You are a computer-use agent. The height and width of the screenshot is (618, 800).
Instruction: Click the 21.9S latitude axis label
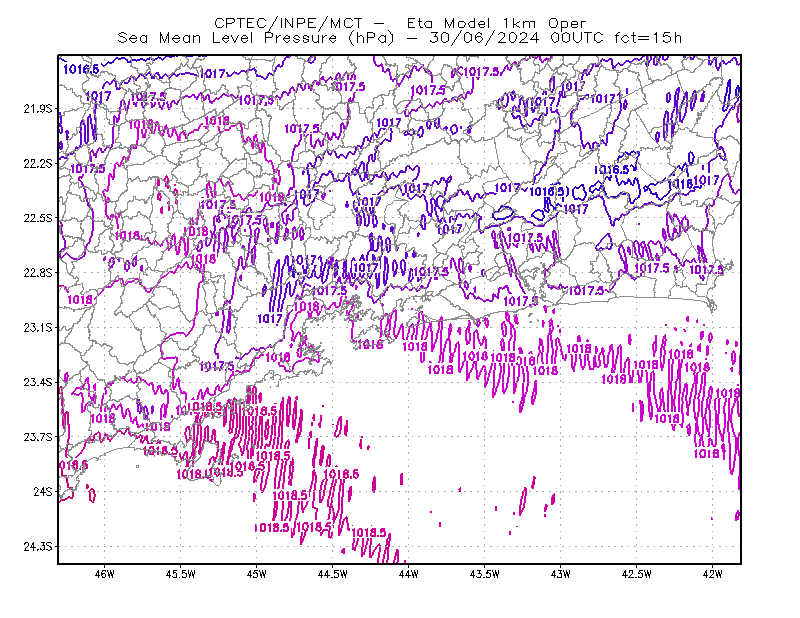(x=38, y=109)
